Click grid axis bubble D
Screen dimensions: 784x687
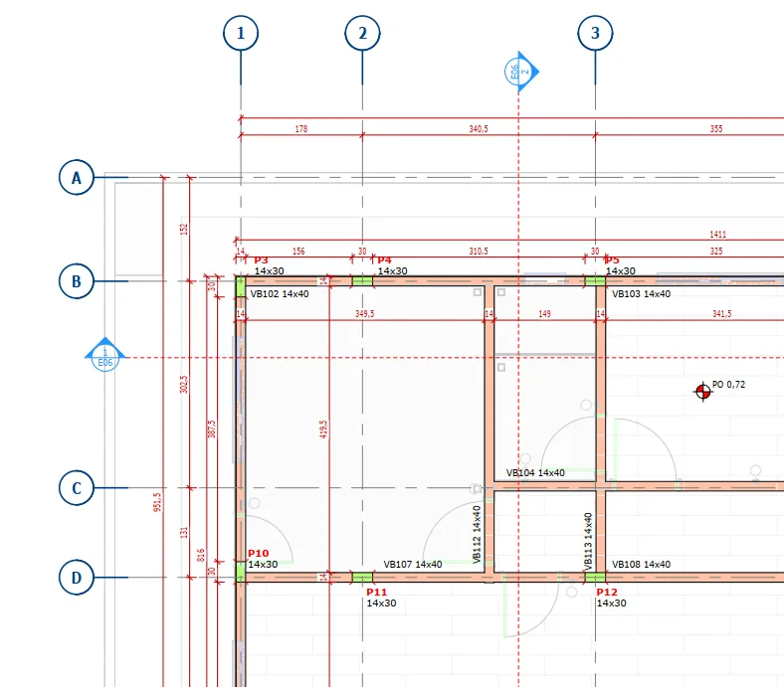click(x=76, y=578)
